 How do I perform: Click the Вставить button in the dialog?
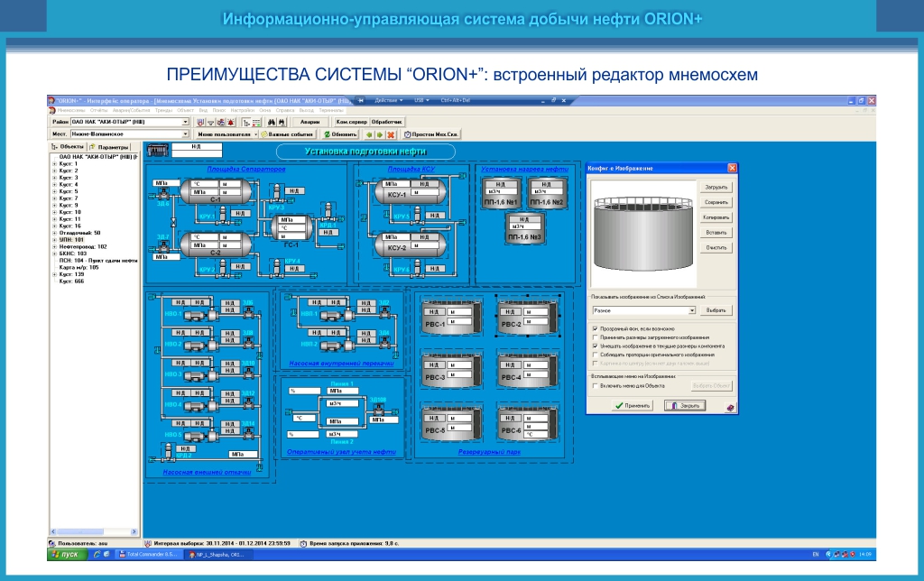tap(716, 233)
